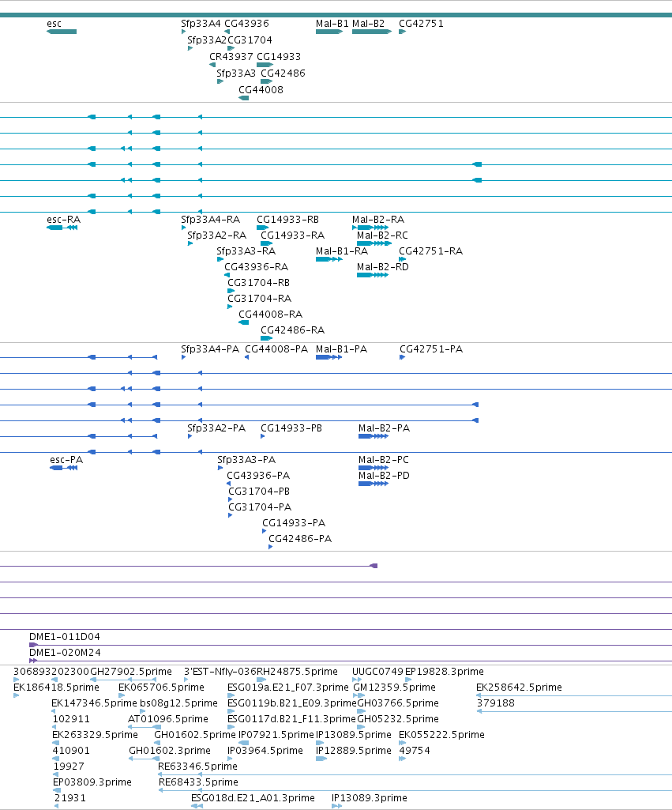
Task: Click the CG44008-PA protein label
Action: (276, 349)
